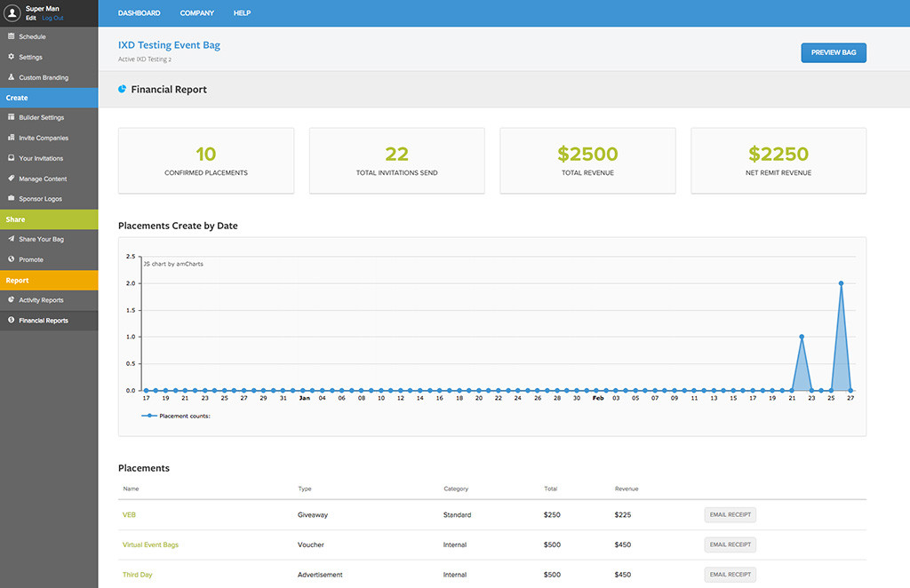This screenshot has height=588, width=910.
Task: Open the Dashboard menu item
Action: tap(140, 12)
